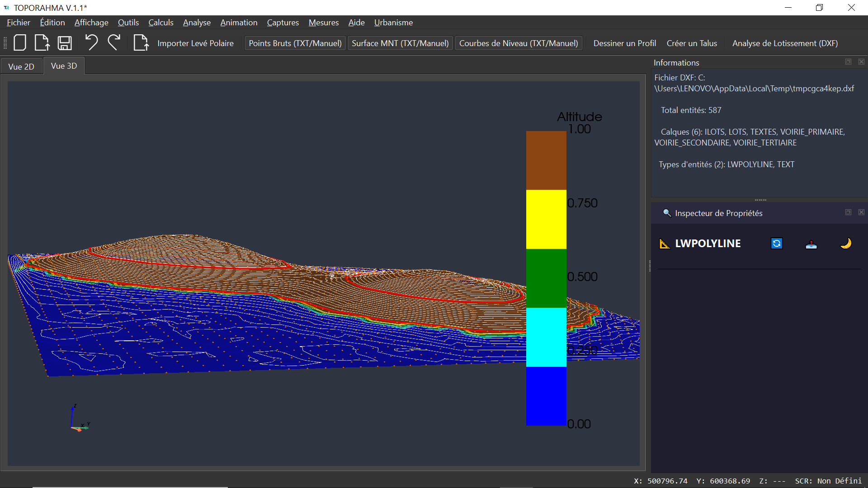The image size is (868, 488).
Task: Close the Inspecteur de Propriétés panel
Action: tap(861, 212)
